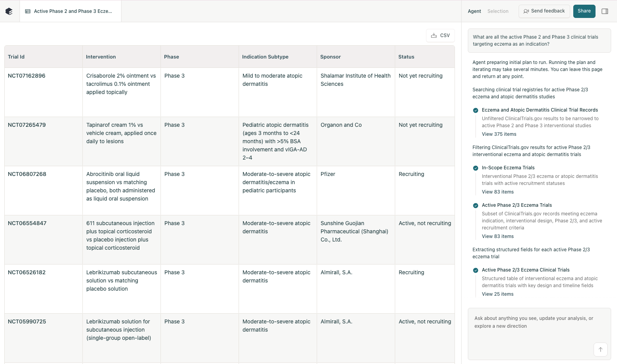This screenshot has height=364, width=617.
Task: Expand View 25 items link
Action: pyautogui.click(x=498, y=294)
